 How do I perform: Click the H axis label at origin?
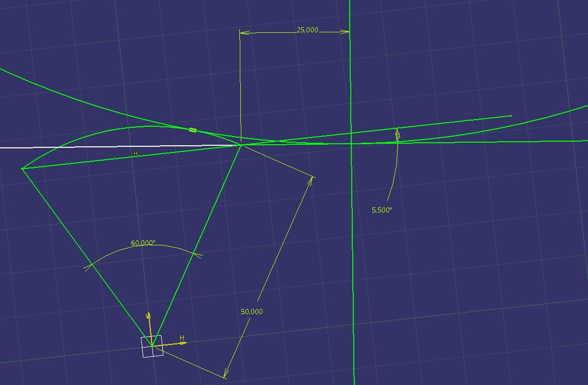[182, 338]
